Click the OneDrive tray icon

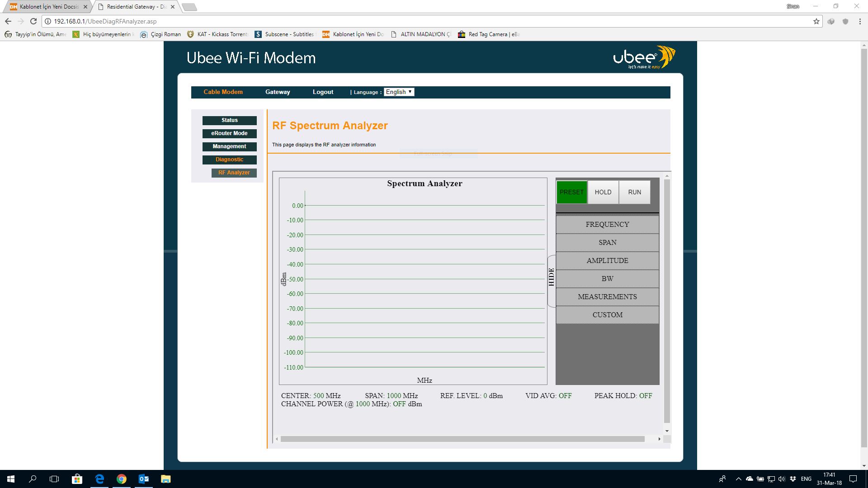pyautogui.click(x=750, y=479)
